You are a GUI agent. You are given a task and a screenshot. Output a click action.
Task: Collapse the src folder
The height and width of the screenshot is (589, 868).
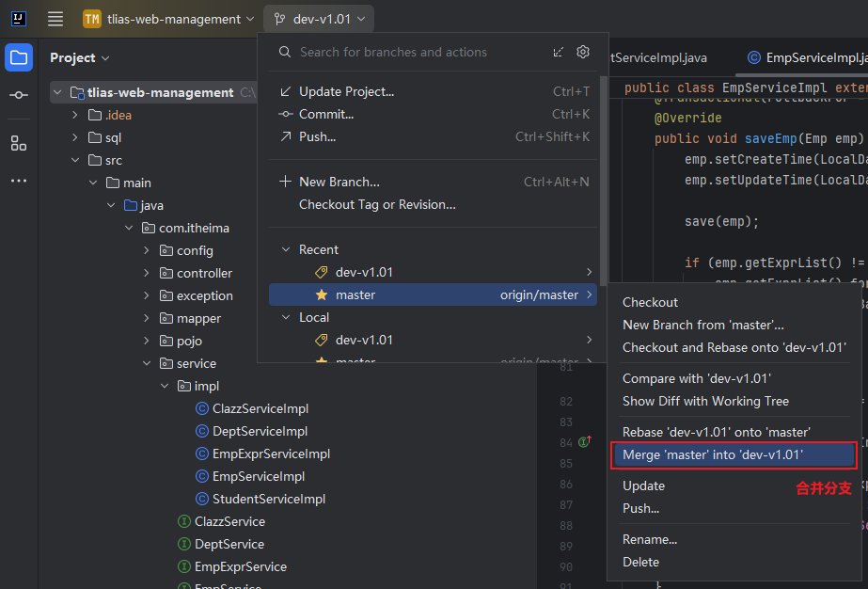click(x=75, y=160)
